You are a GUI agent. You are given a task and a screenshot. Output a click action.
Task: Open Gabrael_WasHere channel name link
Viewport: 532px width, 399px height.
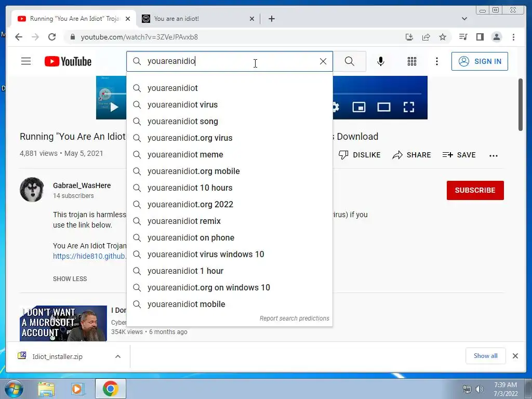pyautogui.click(x=82, y=185)
